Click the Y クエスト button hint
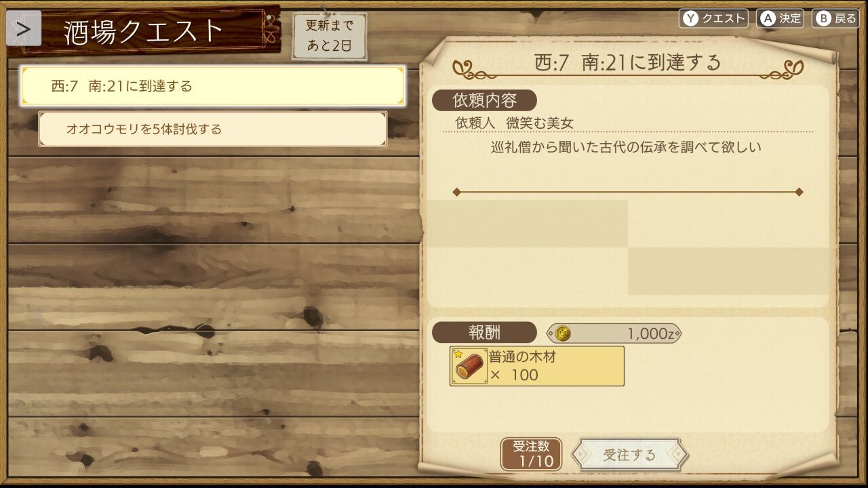Viewport: 868px width, 488px height. coord(713,18)
